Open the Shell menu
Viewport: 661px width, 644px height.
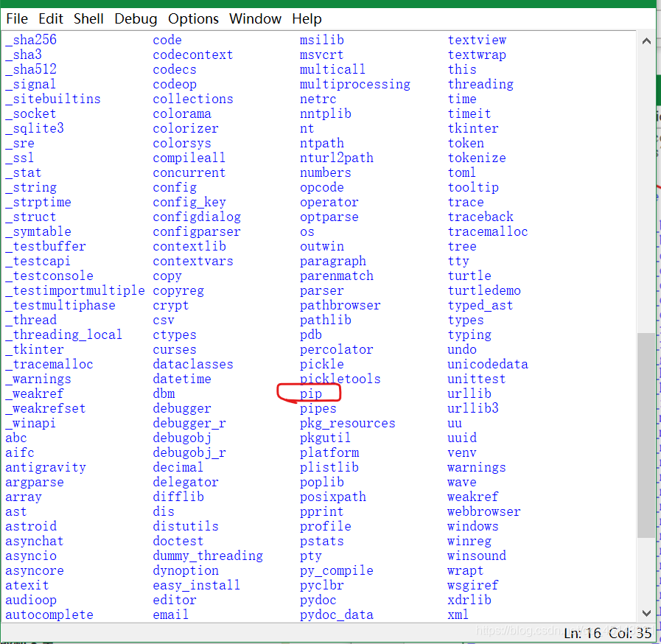(x=88, y=19)
